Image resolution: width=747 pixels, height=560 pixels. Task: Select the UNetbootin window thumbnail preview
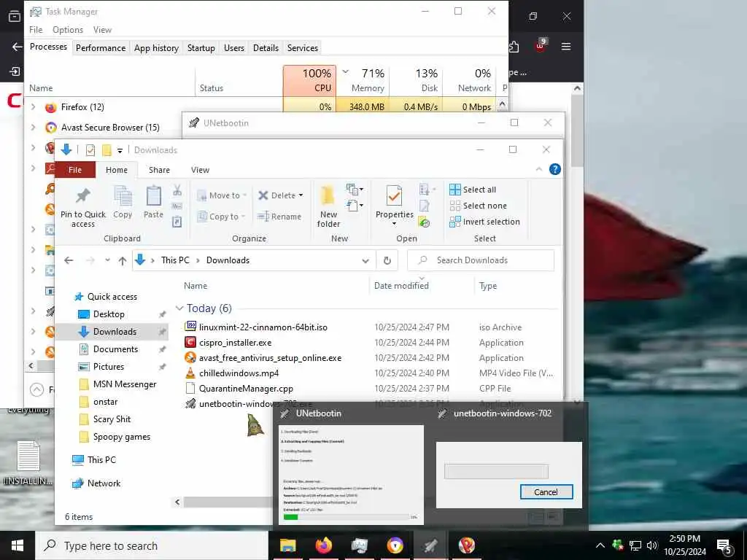pyautogui.click(x=351, y=475)
